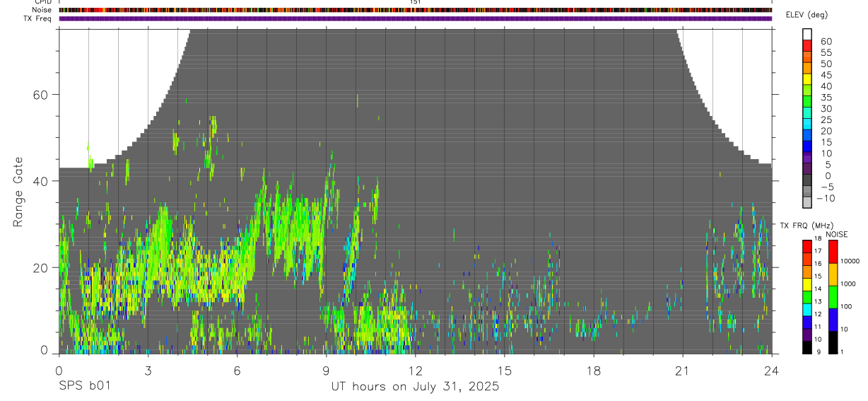
Task: Click the 'Noise' row label at top left
Action: (43, 10)
